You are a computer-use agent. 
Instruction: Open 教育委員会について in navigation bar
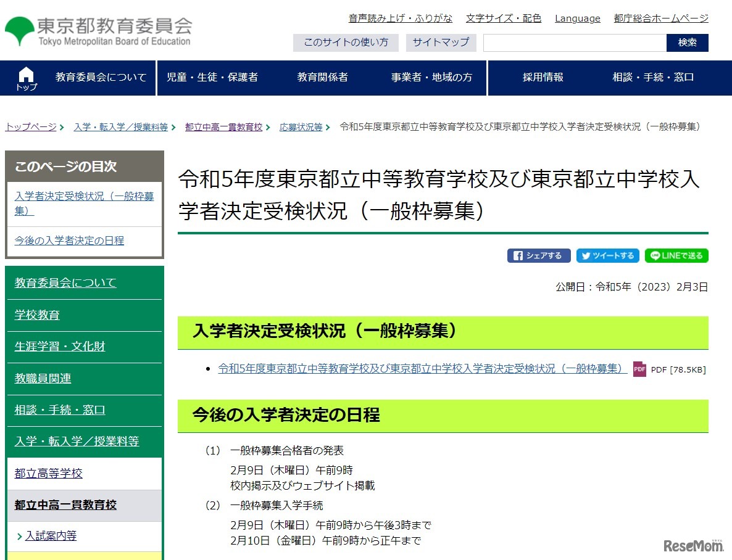point(101,78)
